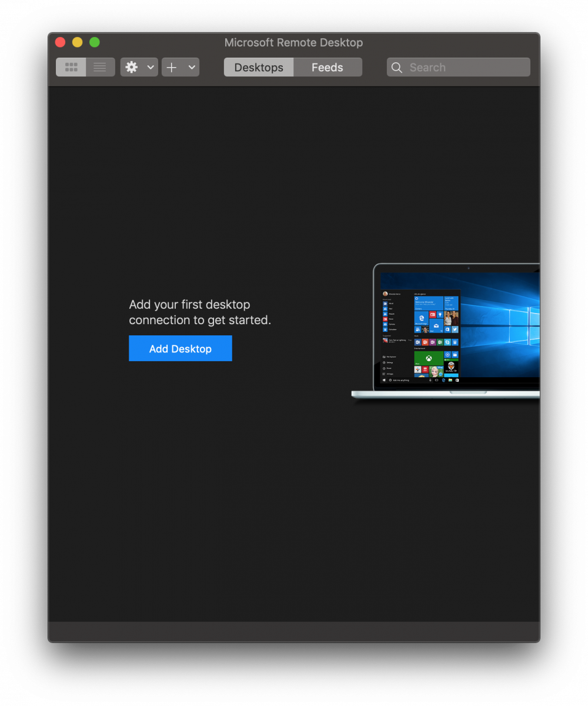
Task: Click the Add Desktop button
Action: [181, 348]
